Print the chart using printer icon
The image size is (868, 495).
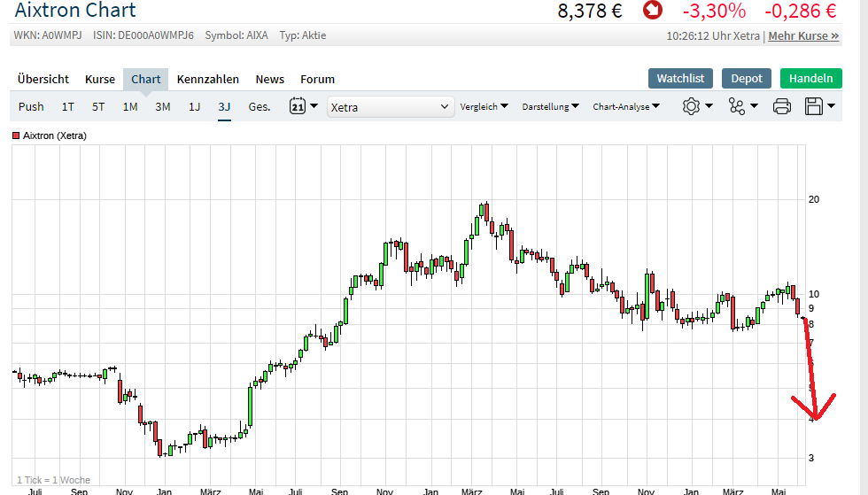pos(781,106)
